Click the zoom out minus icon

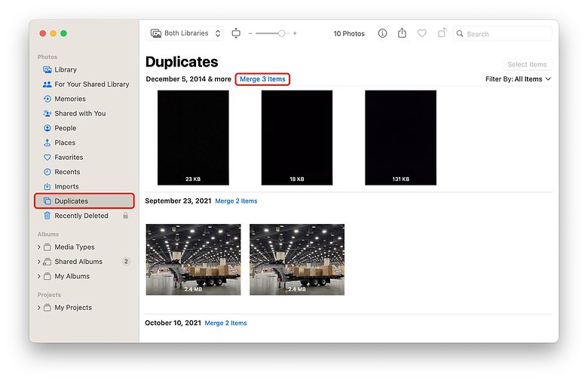[x=250, y=33]
